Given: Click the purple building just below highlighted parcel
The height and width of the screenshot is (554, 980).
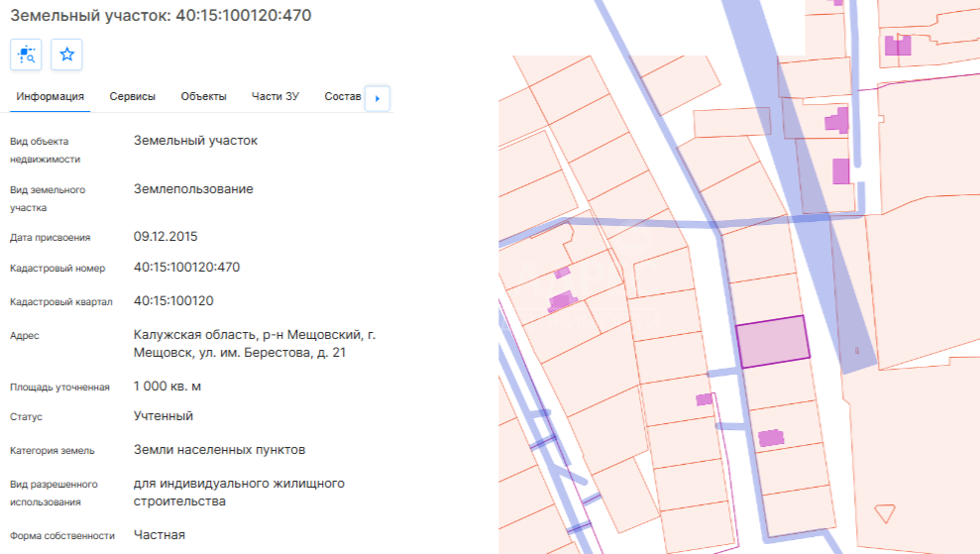Looking at the screenshot, I should click(x=770, y=437).
